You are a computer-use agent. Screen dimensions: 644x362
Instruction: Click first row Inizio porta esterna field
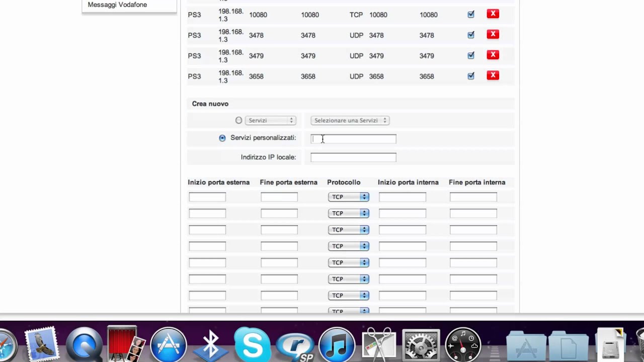[207, 197]
